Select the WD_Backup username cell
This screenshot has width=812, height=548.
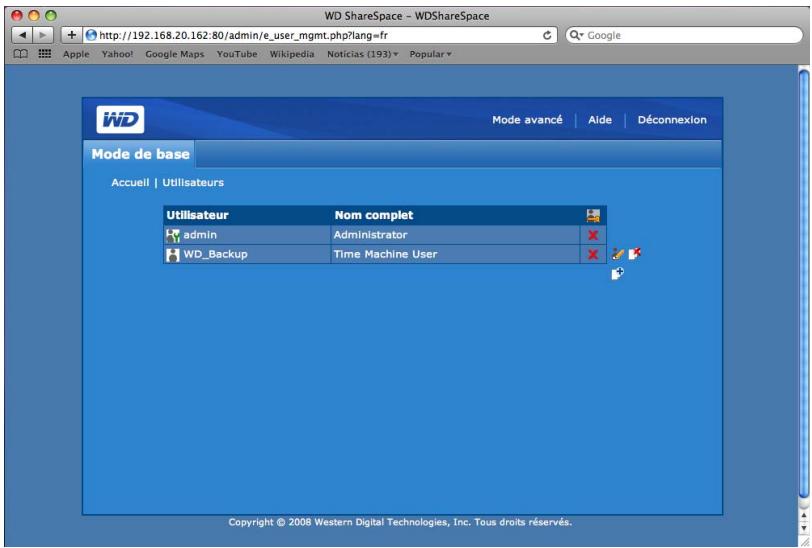click(x=247, y=254)
